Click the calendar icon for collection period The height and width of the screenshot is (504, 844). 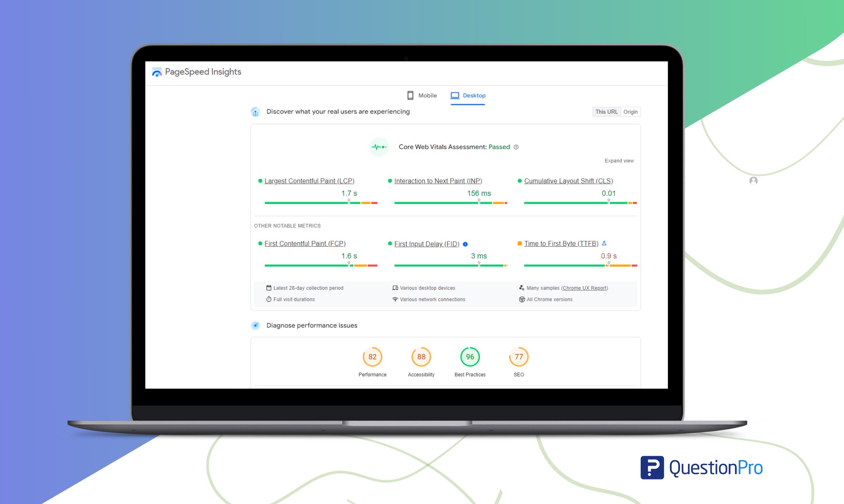click(268, 288)
